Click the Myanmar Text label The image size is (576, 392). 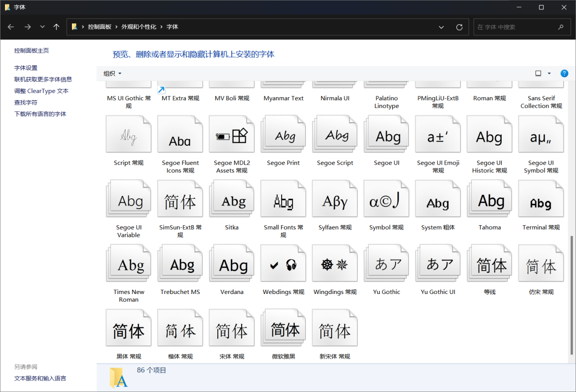coord(283,98)
